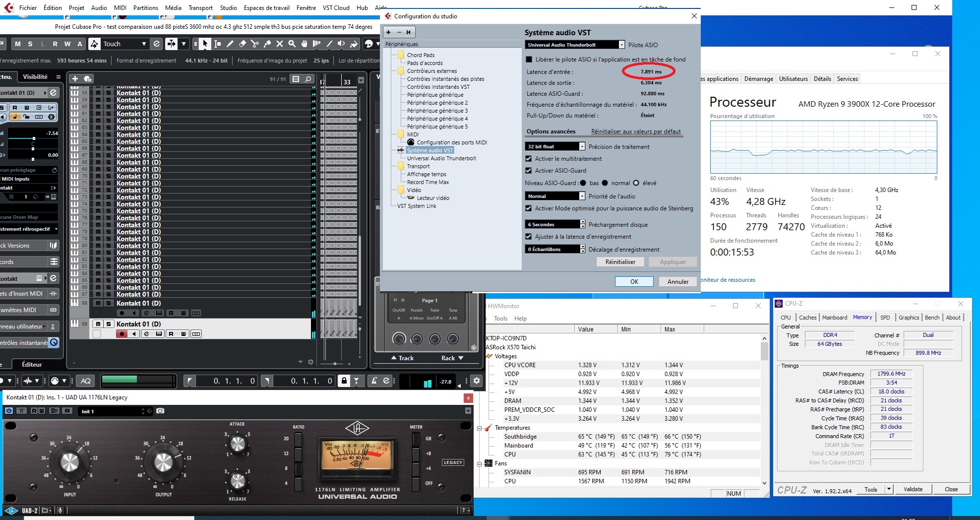
Task: Click OK in Configuration du studio
Action: point(634,281)
